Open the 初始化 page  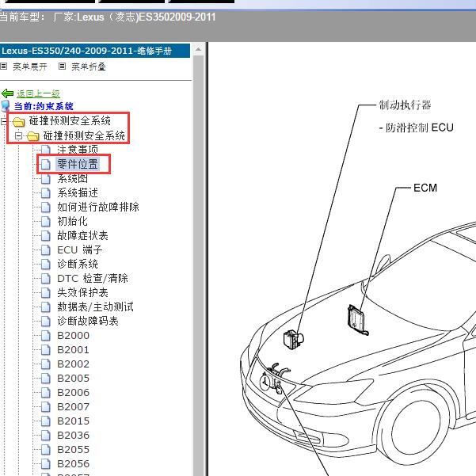(72, 221)
